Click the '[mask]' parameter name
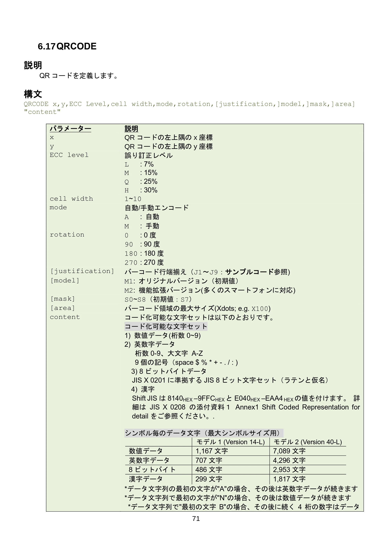The width and height of the screenshot is (392, 555). coord(62,299)
